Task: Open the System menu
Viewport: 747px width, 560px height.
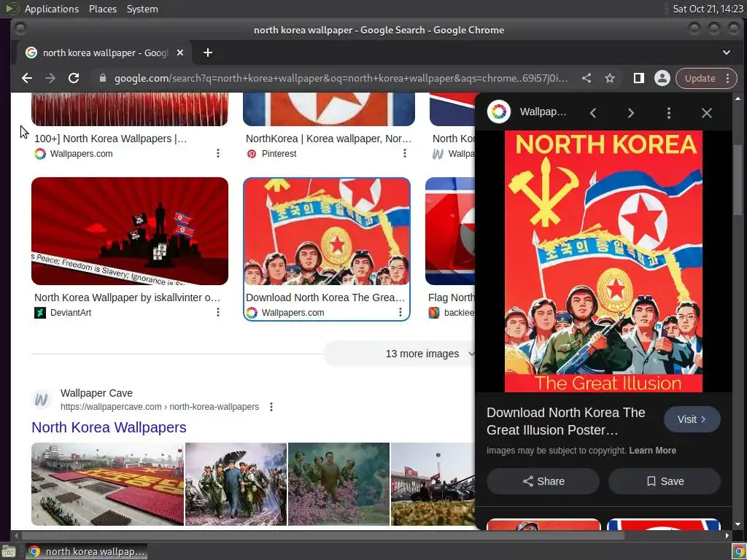Action: pyautogui.click(x=142, y=9)
